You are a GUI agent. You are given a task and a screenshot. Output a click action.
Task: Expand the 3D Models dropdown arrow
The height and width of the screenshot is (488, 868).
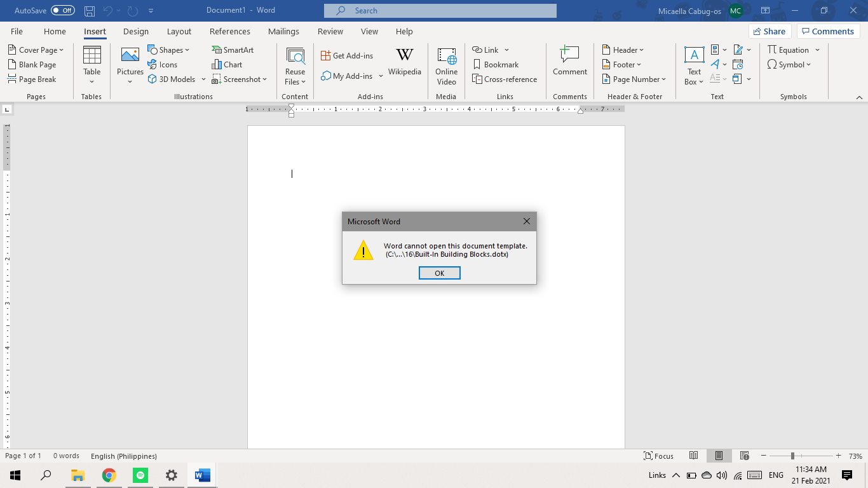(203, 79)
